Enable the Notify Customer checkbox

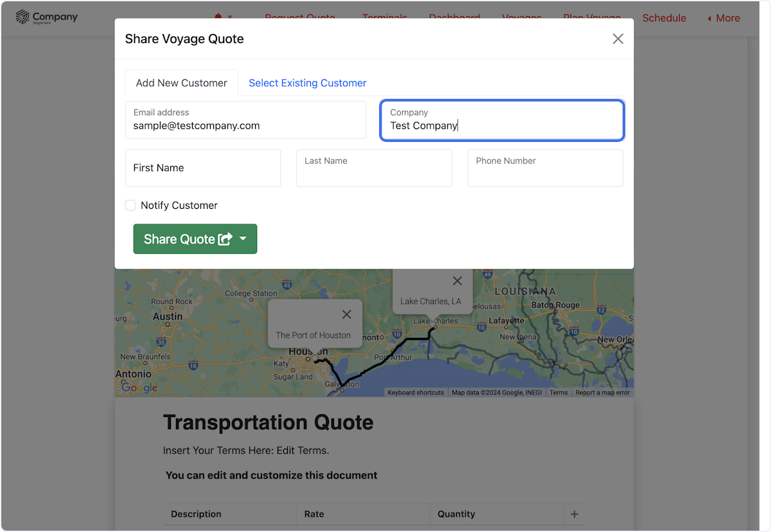tap(130, 205)
